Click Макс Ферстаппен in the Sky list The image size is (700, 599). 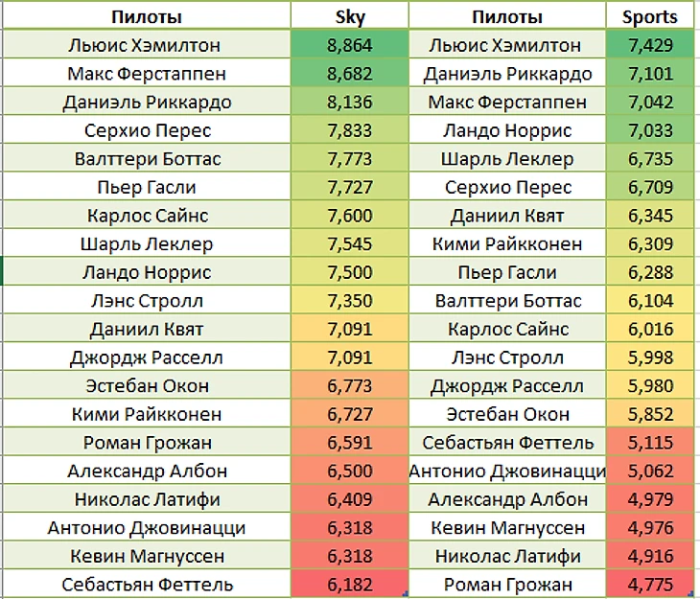(147, 74)
